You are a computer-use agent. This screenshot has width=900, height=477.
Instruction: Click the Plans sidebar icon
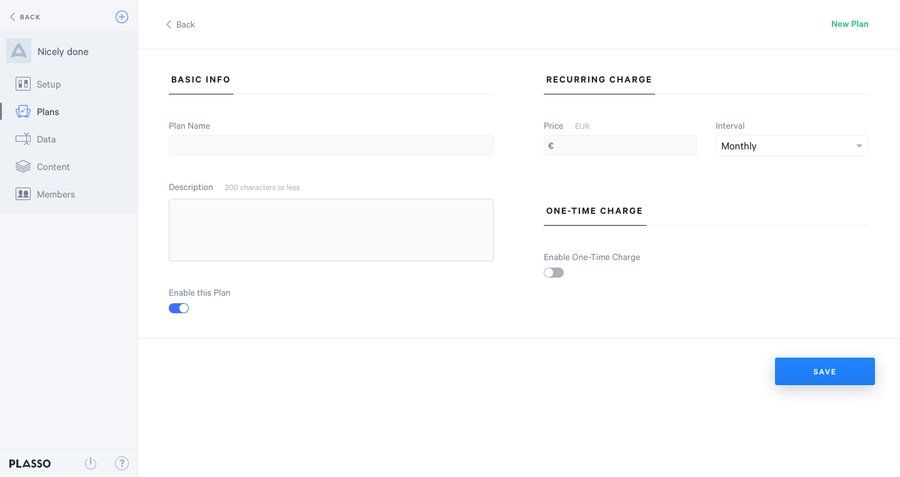pos(23,112)
